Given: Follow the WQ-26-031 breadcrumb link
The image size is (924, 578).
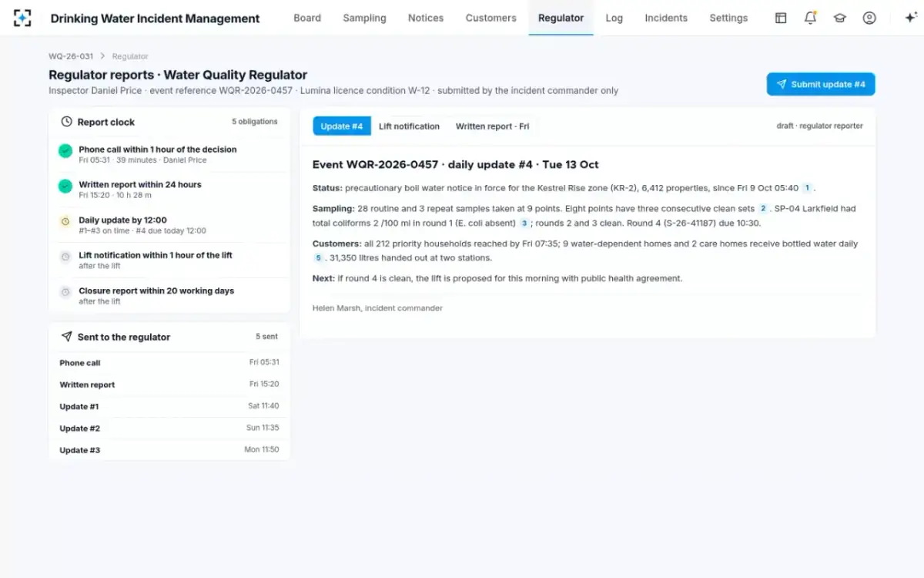Looking at the screenshot, I should [71, 56].
